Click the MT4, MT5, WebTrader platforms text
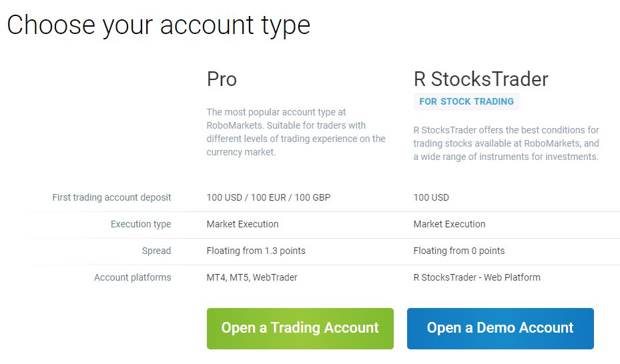Screen dimensions: 620x364 (x=252, y=277)
